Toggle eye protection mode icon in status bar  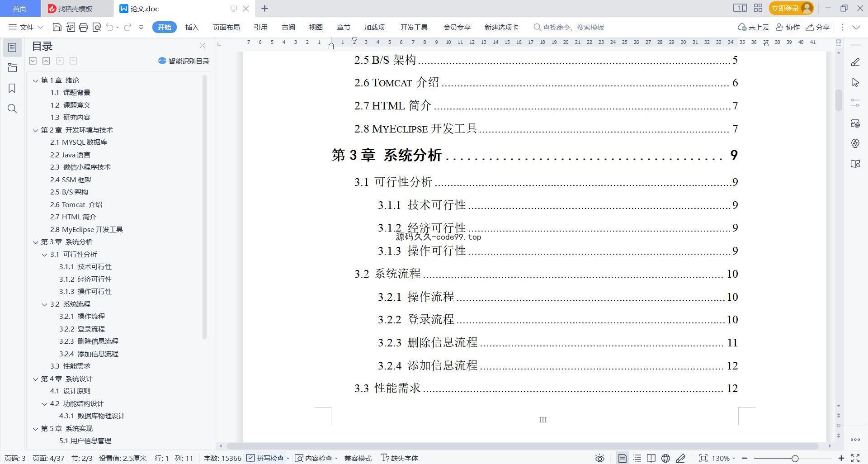599,458
